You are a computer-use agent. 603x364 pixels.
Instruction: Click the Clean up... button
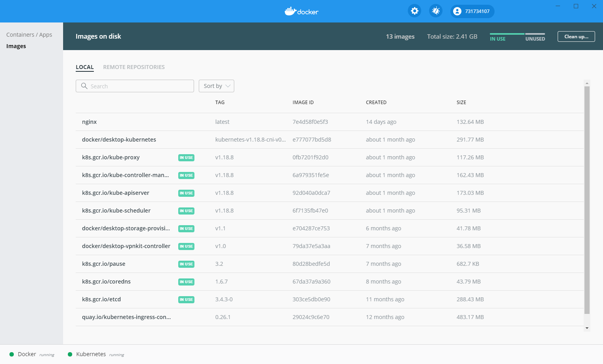tap(576, 37)
